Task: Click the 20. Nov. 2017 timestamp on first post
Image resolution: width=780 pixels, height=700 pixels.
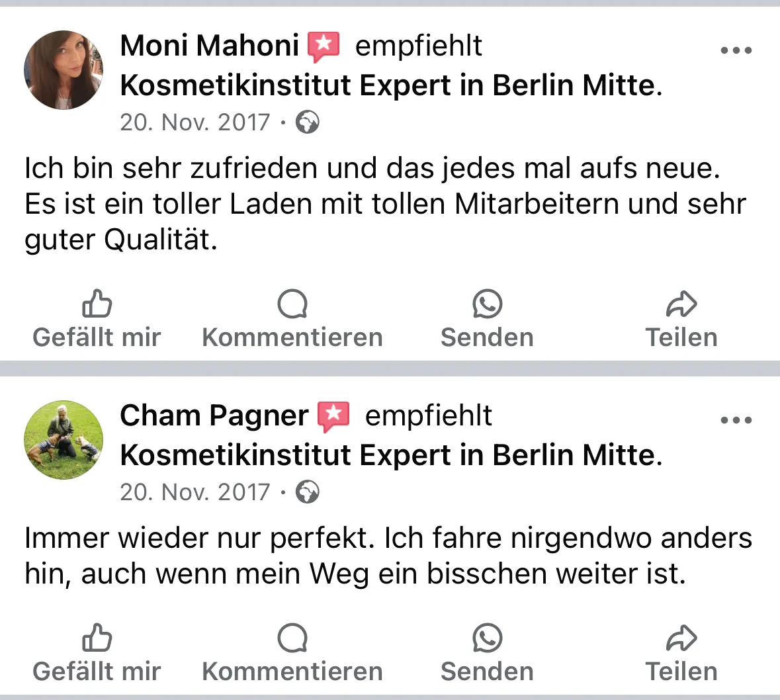Action: click(x=195, y=122)
